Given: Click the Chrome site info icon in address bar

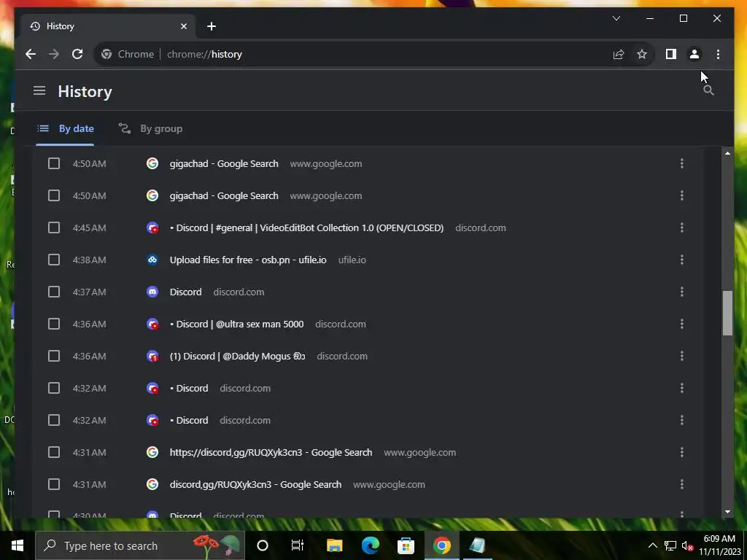Looking at the screenshot, I should click(x=107, y=54).
